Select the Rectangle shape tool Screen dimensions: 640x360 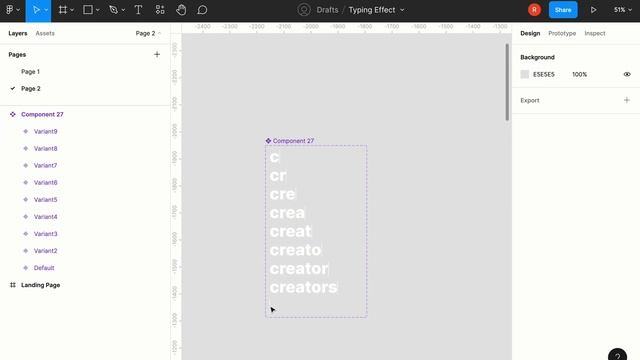click(88, 10)
